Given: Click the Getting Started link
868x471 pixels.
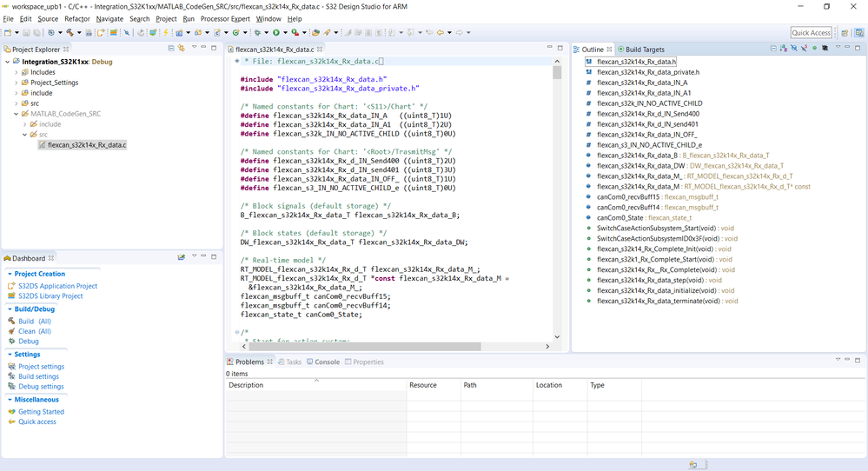Looking at the screenshot, I should click(41, 412).
